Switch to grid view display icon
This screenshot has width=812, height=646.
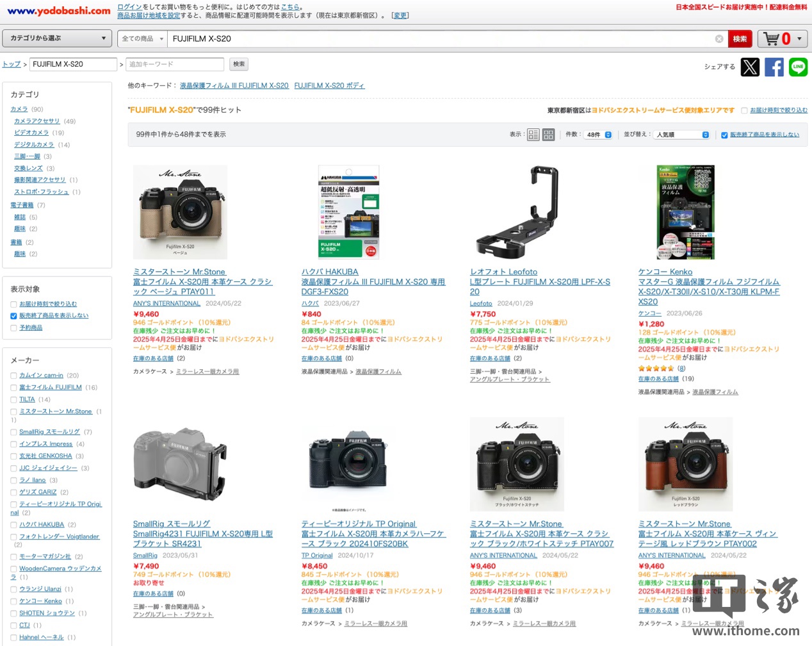coord(549,135)
